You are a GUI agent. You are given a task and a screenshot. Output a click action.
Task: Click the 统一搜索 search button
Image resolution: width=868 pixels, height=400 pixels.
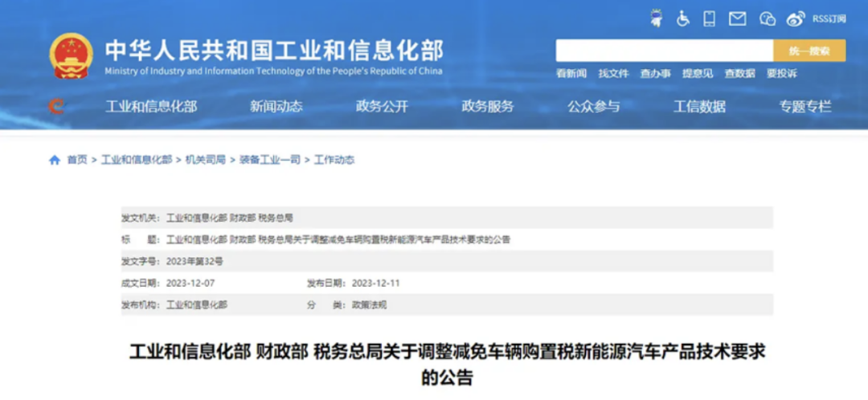(809, 51)
